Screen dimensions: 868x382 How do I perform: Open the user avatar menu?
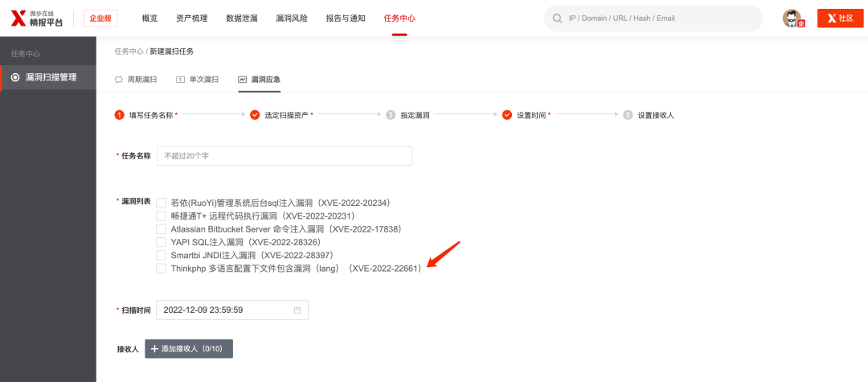792,18
